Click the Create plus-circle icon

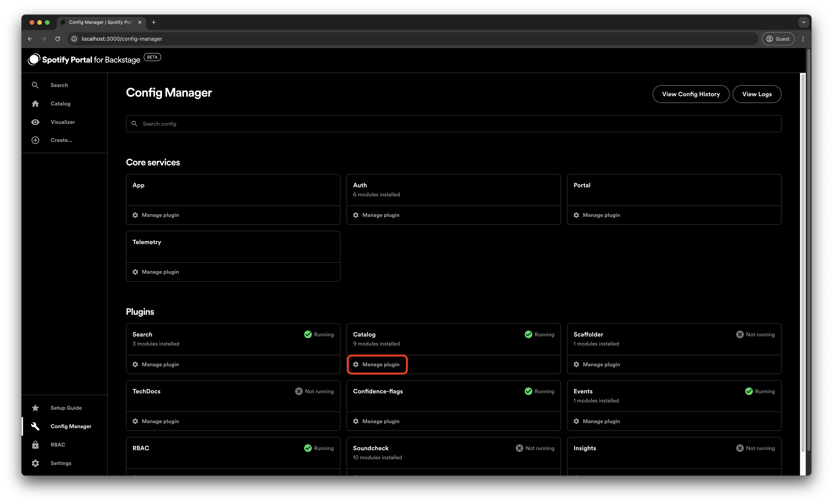click(x=35, y=140)
